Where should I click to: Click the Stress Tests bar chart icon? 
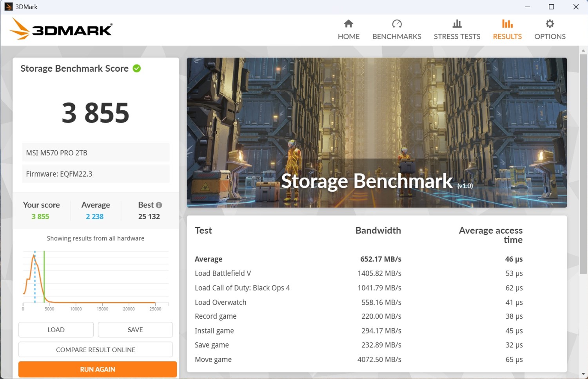457,24
